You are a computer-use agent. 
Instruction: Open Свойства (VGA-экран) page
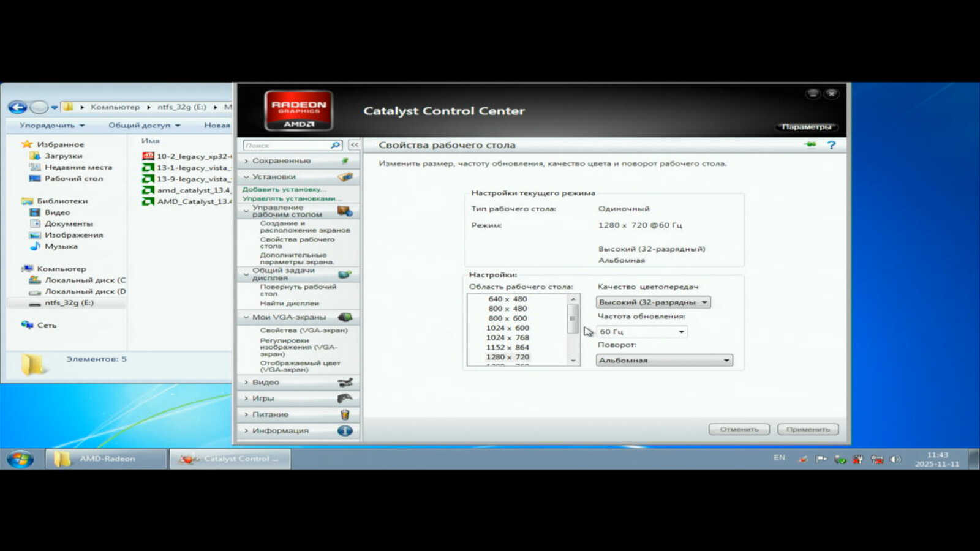click(x=303, y=331)
